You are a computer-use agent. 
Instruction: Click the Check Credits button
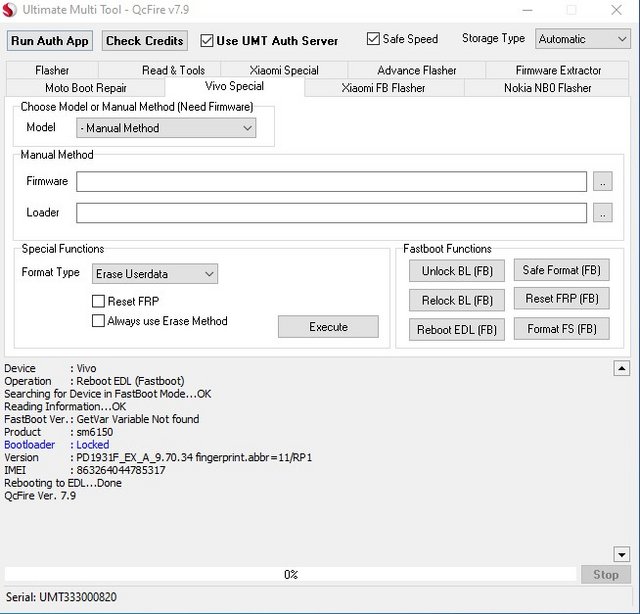click(x=144, y=41)
